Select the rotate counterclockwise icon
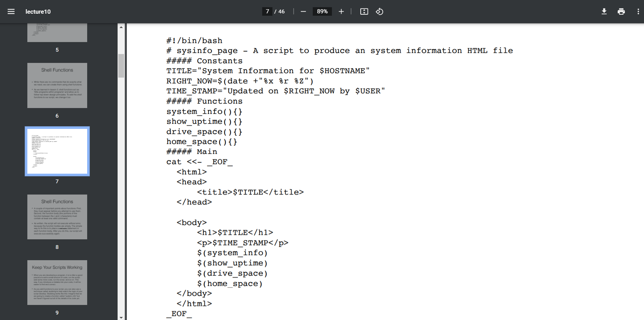The height and width of the screenshot is (320, 644). click(x=379, y=11)
